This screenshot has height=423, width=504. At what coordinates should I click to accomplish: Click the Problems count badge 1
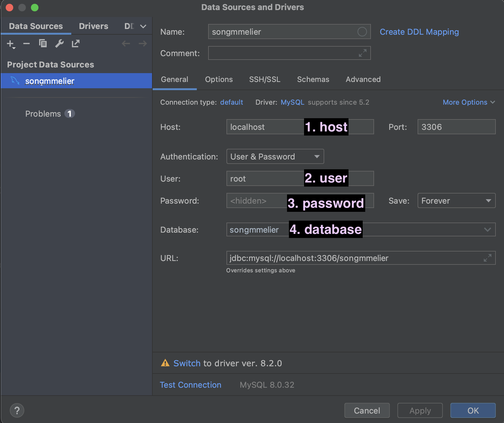click(x=69, y=113)
